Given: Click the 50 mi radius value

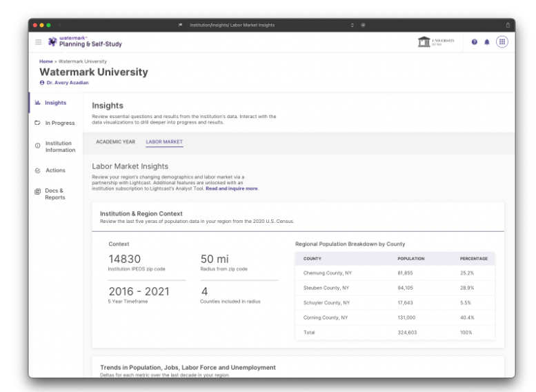Looking at the screenshot, I should (x=215, y=259).
